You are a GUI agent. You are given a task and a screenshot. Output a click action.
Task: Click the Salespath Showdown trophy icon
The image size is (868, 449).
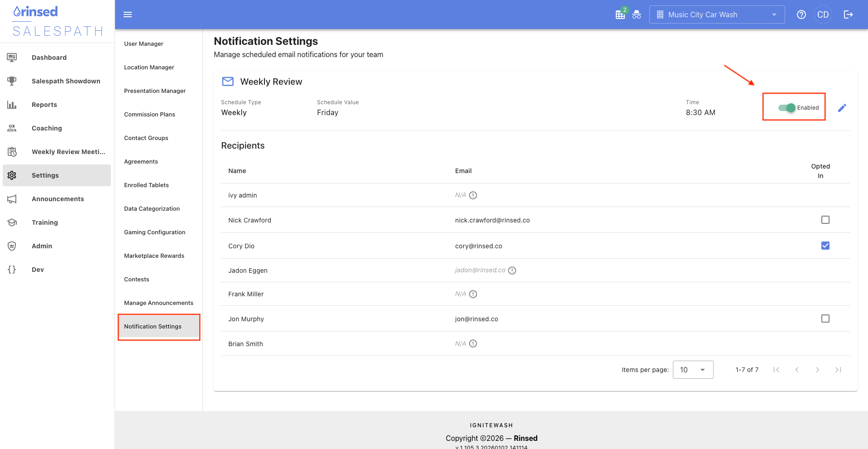(12, 81)
